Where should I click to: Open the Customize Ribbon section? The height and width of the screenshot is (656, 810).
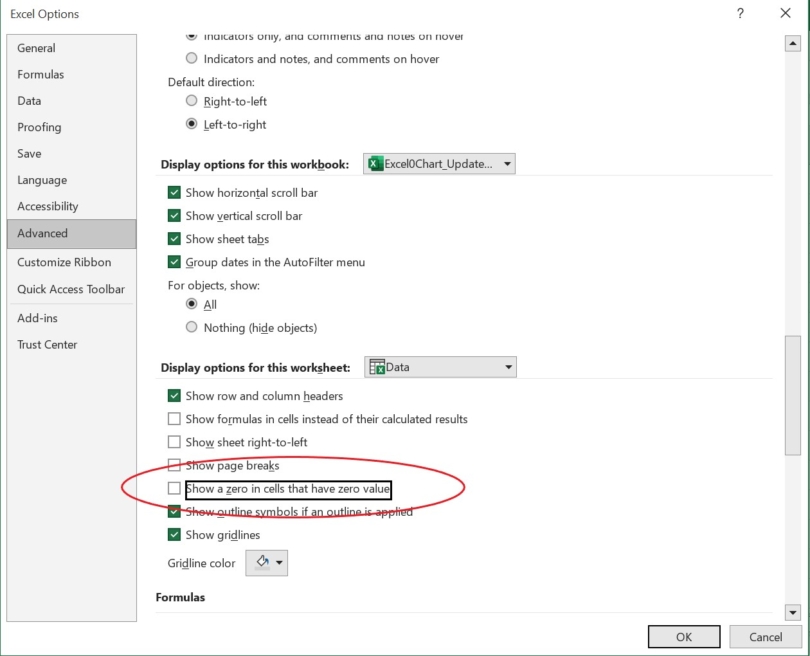point(63,261)
